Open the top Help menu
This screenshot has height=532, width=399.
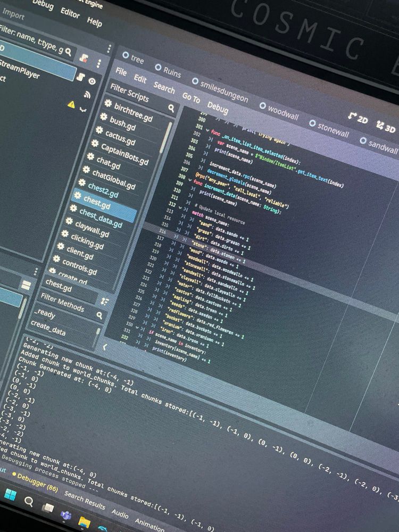pos(94,22)
